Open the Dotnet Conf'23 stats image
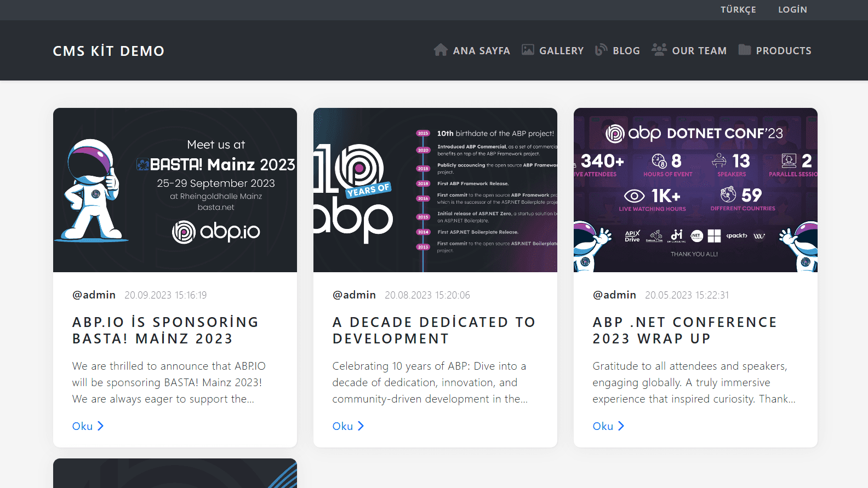 point(695,190)
